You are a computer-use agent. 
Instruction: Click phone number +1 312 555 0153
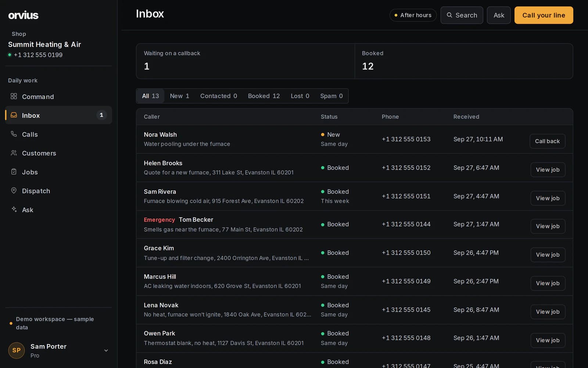[406, 139]
